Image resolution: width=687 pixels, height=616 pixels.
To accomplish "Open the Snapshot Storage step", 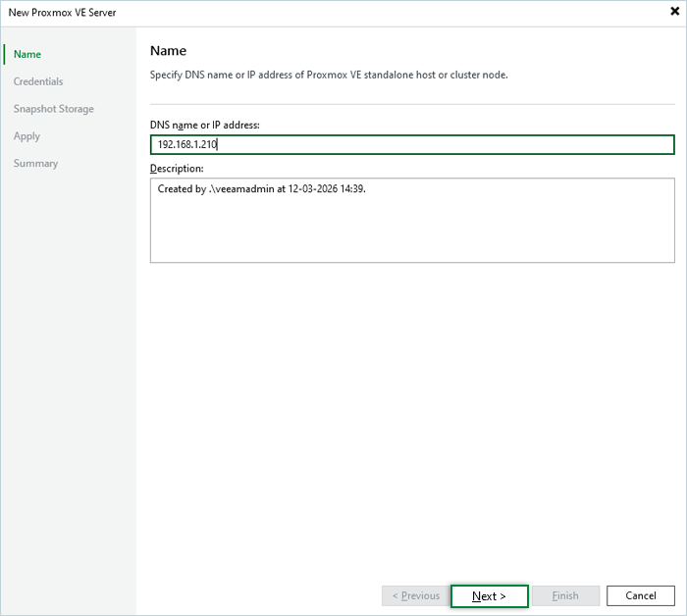I will (x=54, y=109).
